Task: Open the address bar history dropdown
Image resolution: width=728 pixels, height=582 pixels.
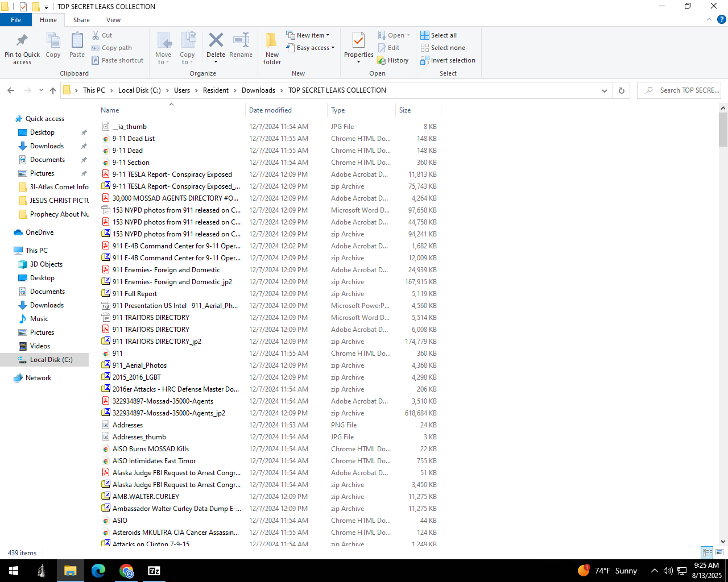Action: pos(604,90)
